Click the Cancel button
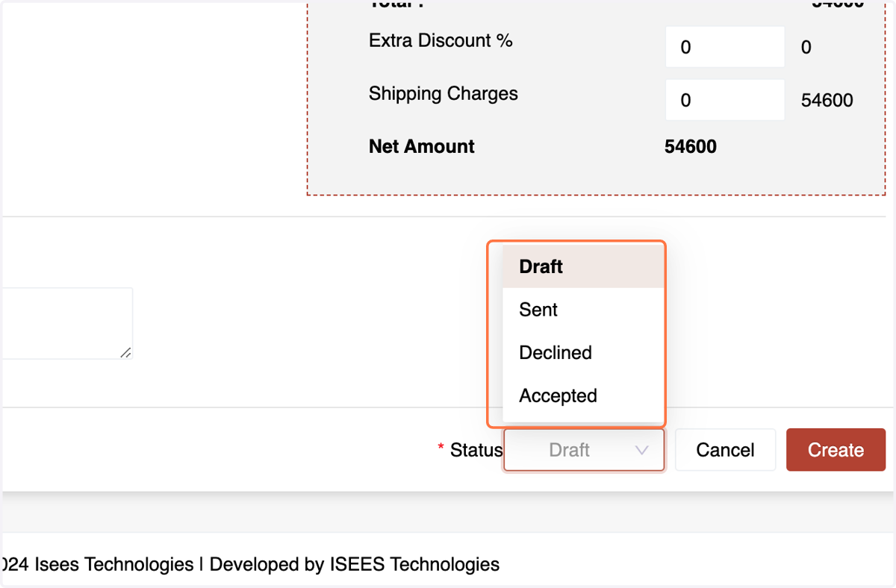Viewport: 896px width, 588px height. tap(725, 450)
